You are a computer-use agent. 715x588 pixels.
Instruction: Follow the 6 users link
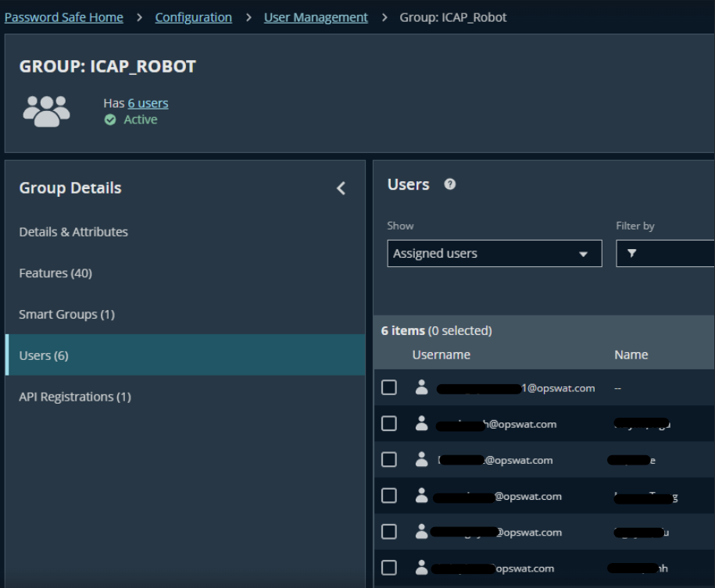point(148,103)
